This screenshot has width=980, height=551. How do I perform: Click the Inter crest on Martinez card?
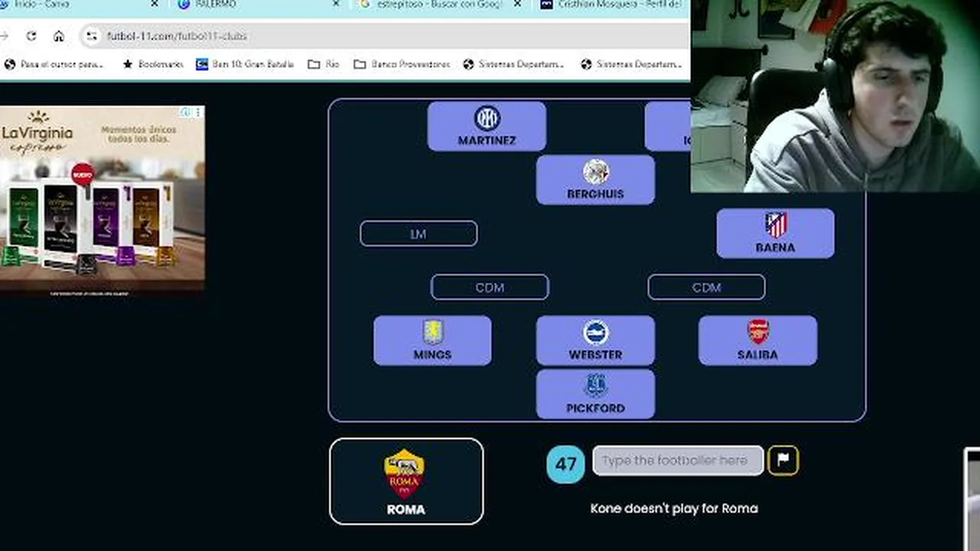(x=487, y=119)
